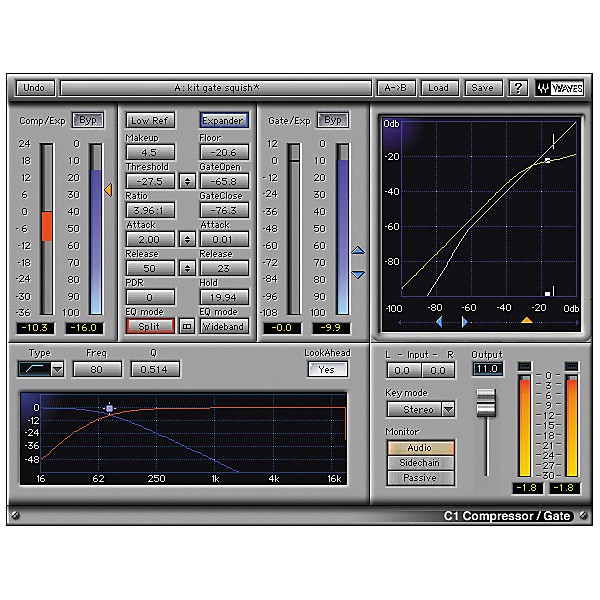Image resolution: width=600 pixels, height=600 pixels.
Task: Select GateOpen value -65.8
Action: (x=224, y=181)
